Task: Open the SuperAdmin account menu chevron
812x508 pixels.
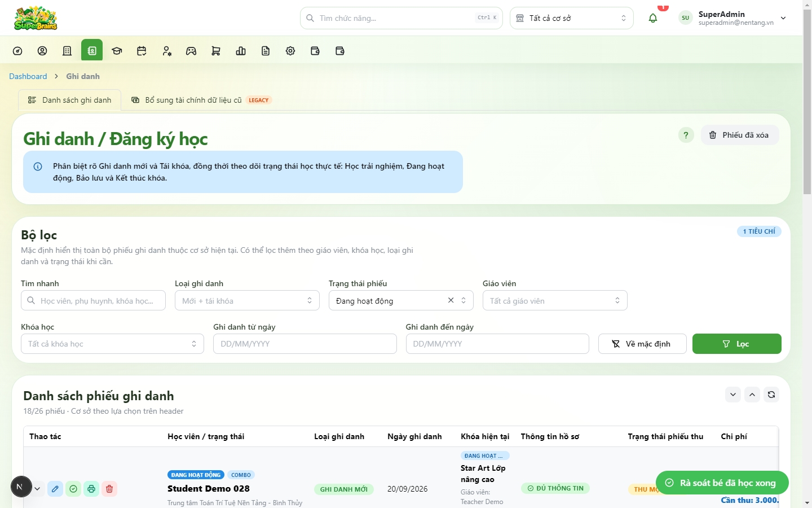Action: (x=783, y=18)
